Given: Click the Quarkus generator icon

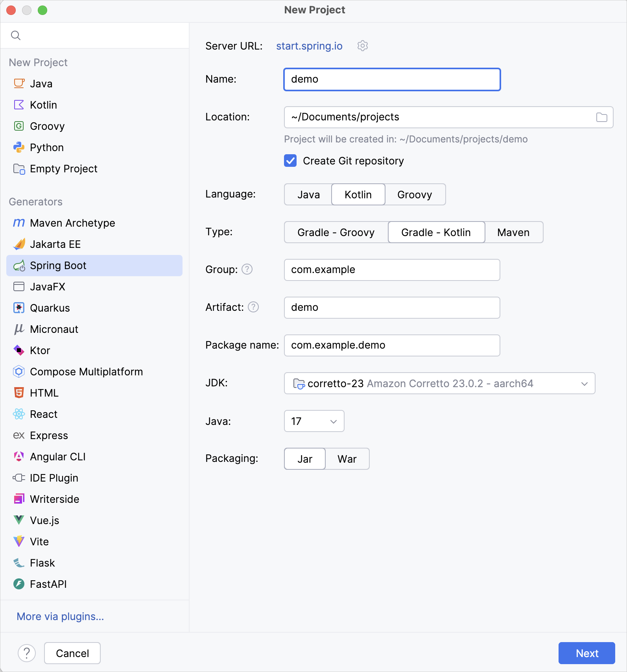Looking at the screenshot, I should [19, 308].
